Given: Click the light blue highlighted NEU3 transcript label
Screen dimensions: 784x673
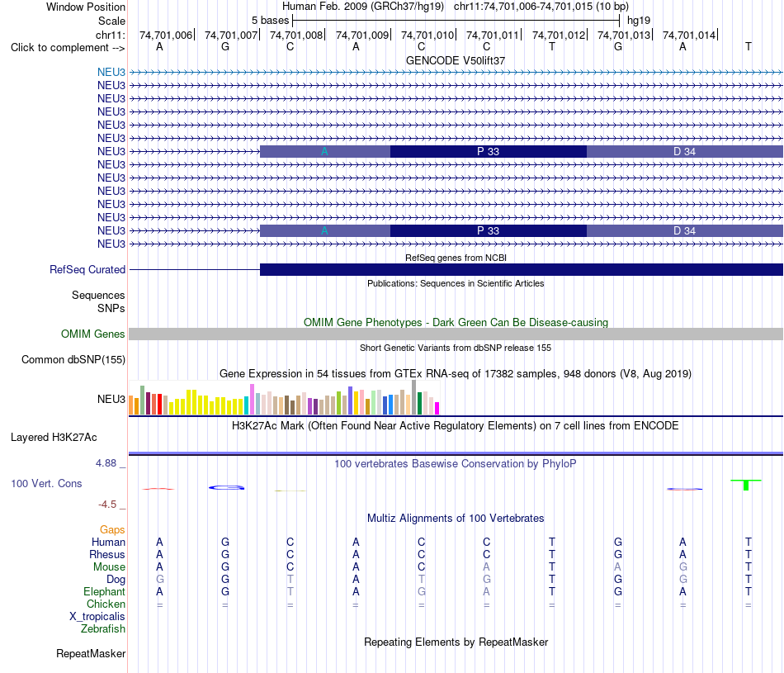Looking at the screenshot, I should pyautogui.click(x=111, y=72).
